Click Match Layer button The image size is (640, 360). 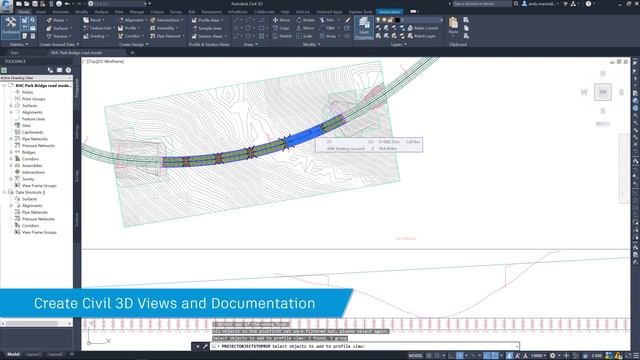422,36
